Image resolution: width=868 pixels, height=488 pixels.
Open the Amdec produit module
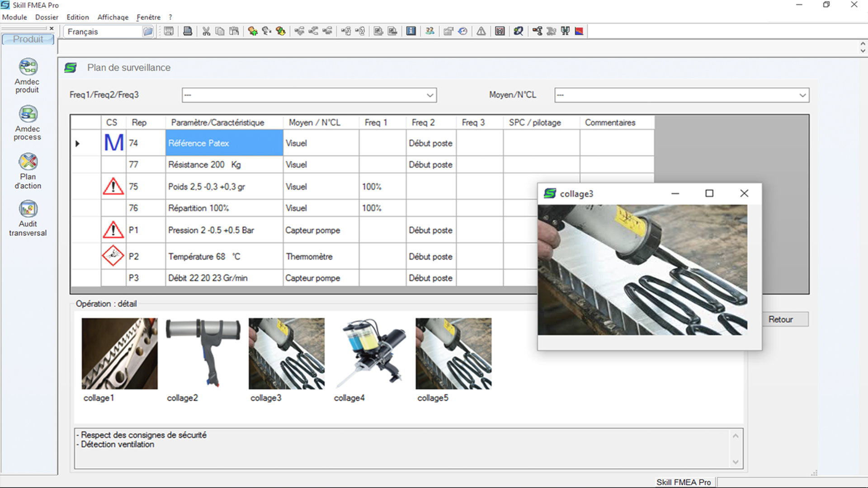click(x=28, y=75)
